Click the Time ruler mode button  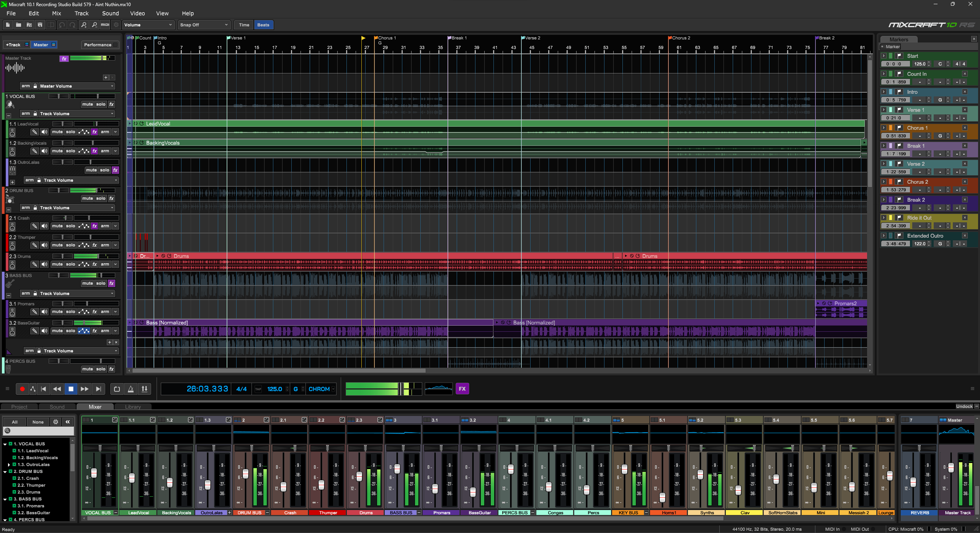[244, 25]
